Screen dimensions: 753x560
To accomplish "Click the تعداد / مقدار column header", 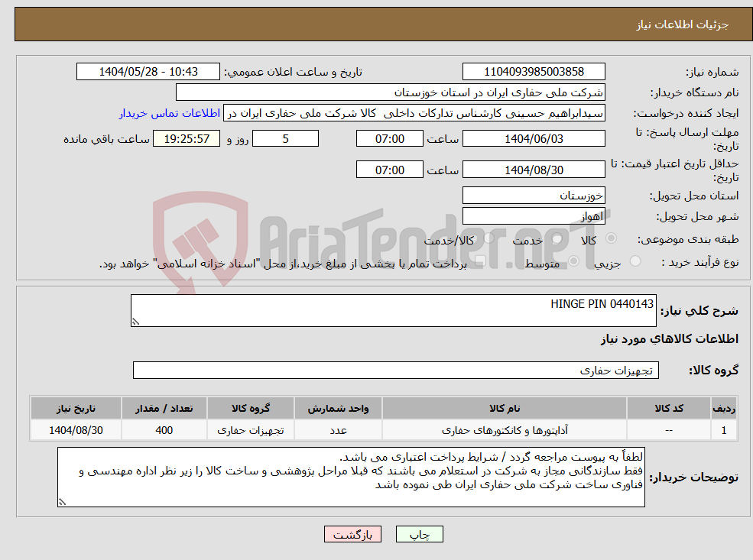I will (x=164, y=409).
